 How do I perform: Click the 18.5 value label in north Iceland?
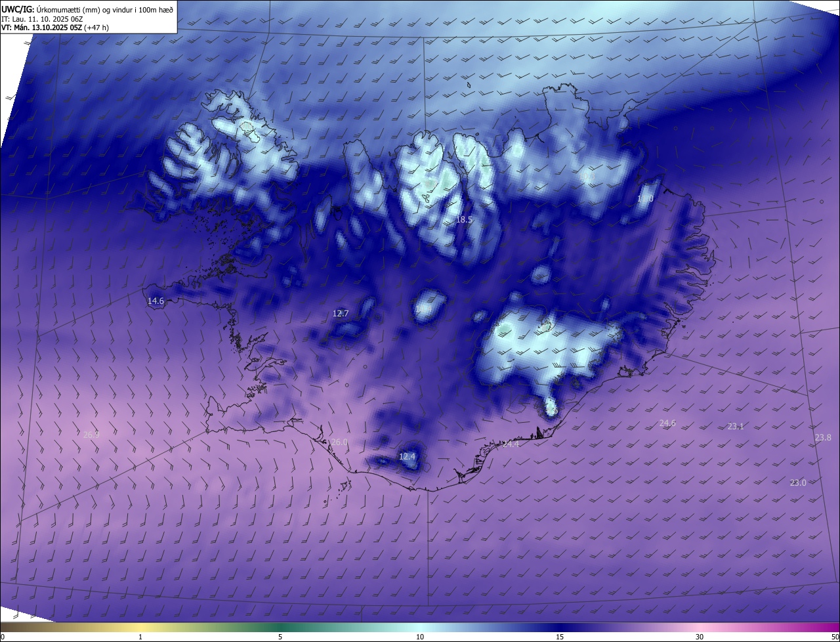pos(464,220)
